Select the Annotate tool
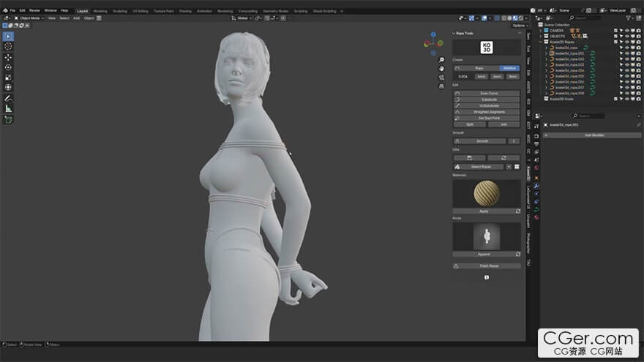 click(9, 98)
